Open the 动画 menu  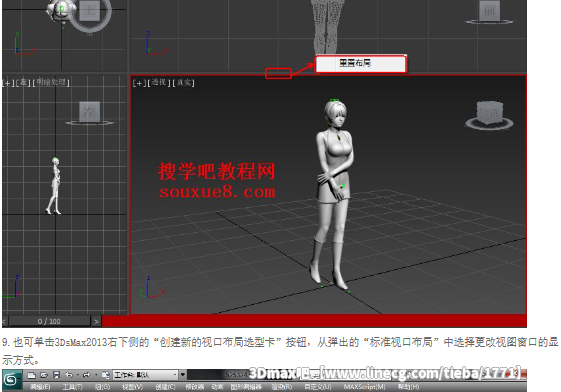(217, 387)
